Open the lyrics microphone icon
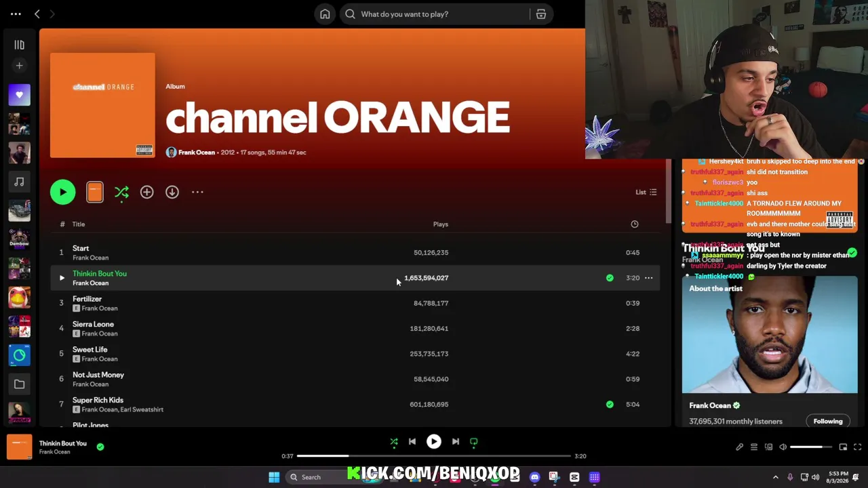Screen dimensions: 868x488 coord(740,447)
